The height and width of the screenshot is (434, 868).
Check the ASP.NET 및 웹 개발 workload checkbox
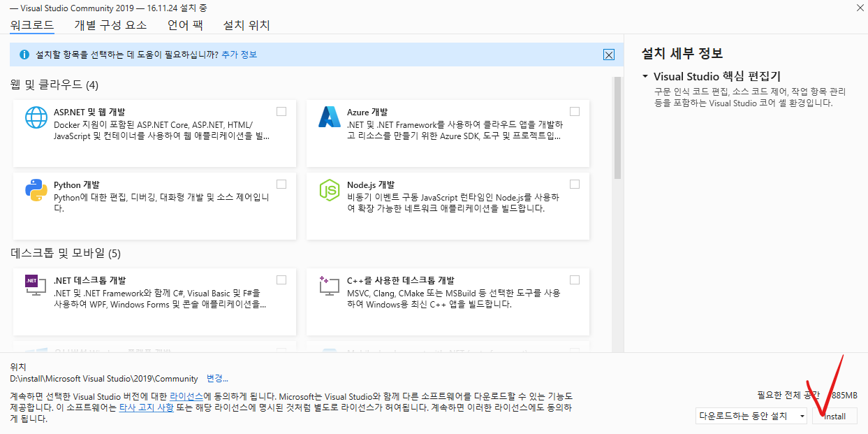(x=281, y=112)
